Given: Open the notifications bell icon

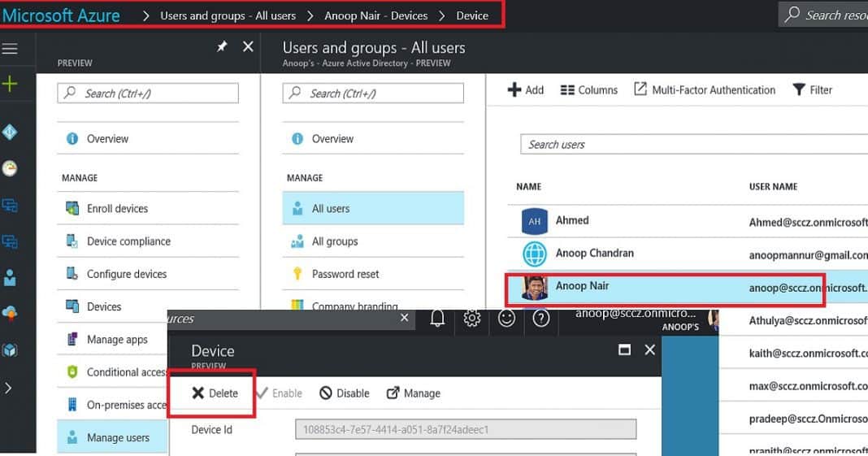Looking at the screenshot, I should point(437,319).
